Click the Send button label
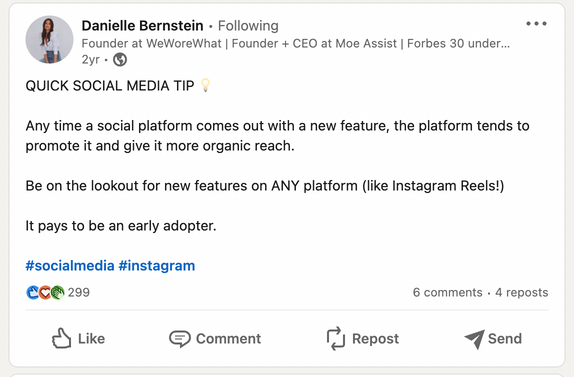This screenshot has width=574, height=377. [505, 339]
